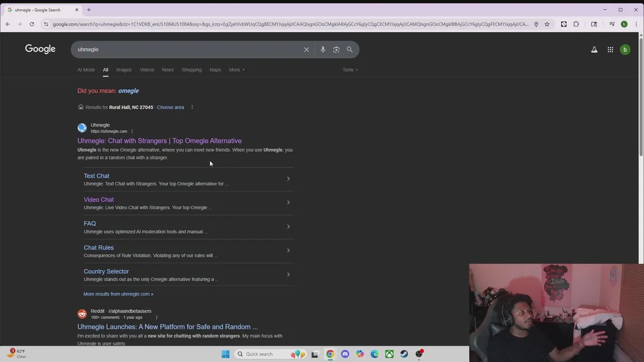Click the Choose area link
Image resolution: width=644 pixels, height=362 pixels.
[171, 107]
